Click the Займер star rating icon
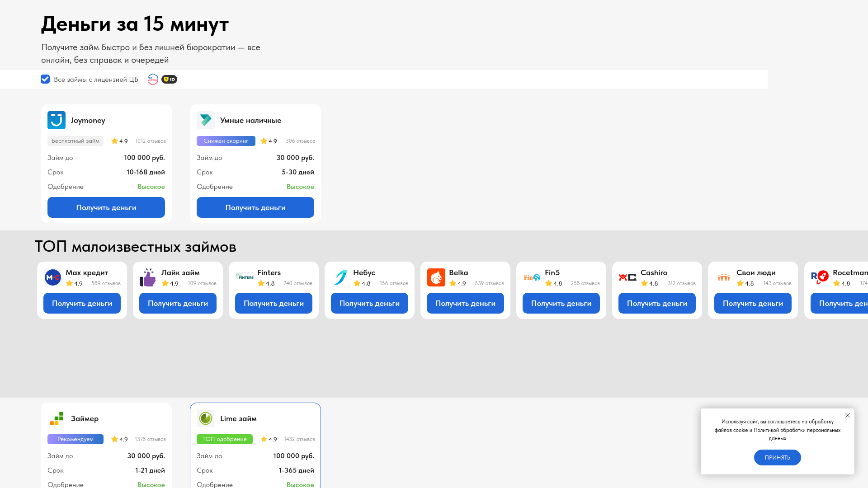868x488 pixels. [x=114, y=439]
